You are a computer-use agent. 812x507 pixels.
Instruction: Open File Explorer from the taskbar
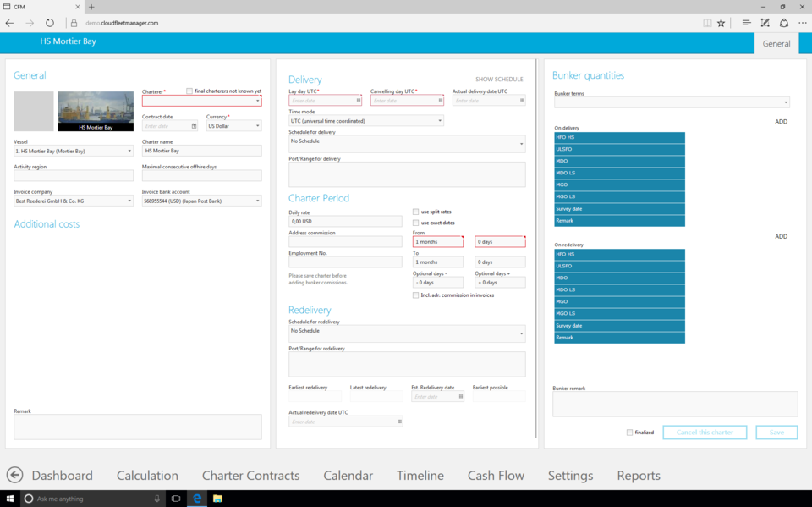(217, 499)
